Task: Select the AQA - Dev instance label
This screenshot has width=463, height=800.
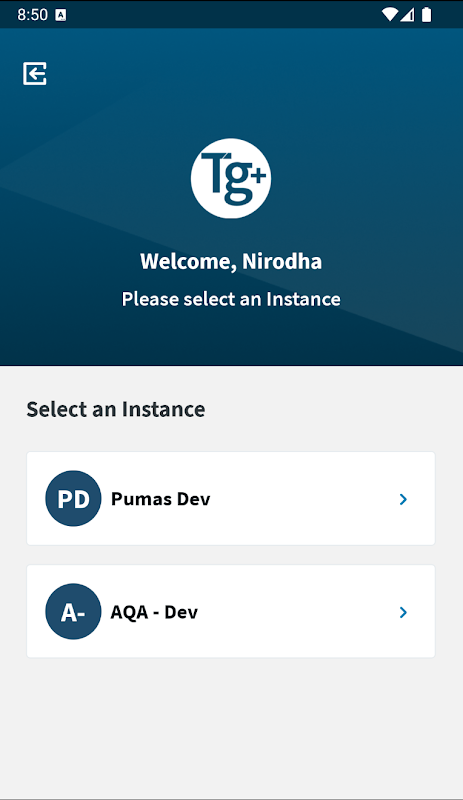Action: (x=154, y=612)
